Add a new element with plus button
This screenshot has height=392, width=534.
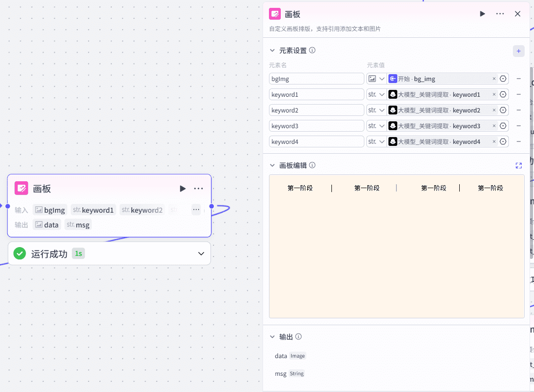point(518,51)
